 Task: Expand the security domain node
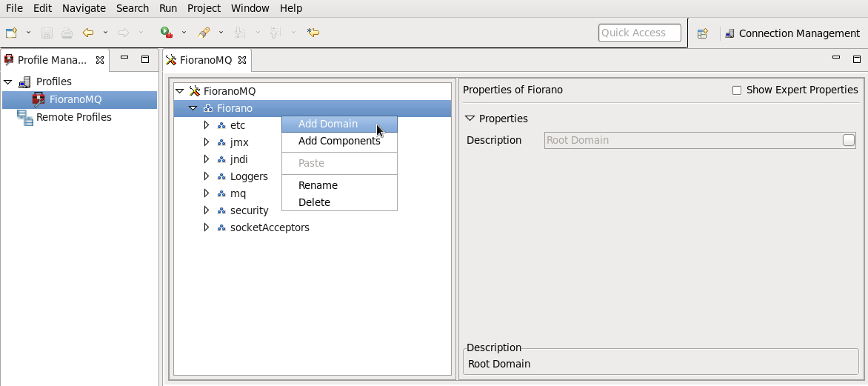tap(207, 210)
